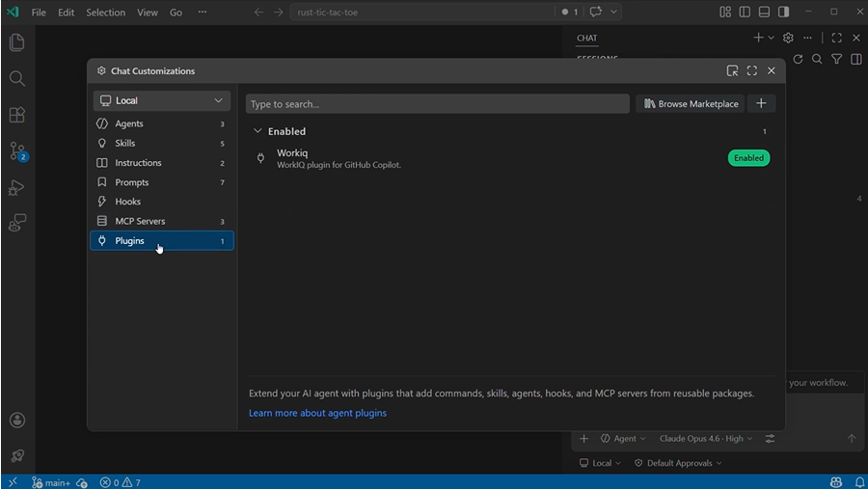
Task: Open Learn more about agent plugins link
Action: [317, 413]
